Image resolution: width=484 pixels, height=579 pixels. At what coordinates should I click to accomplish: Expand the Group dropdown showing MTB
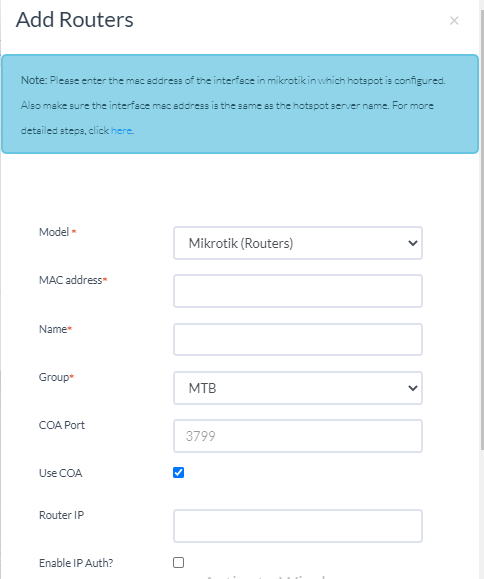pos(298,388)
